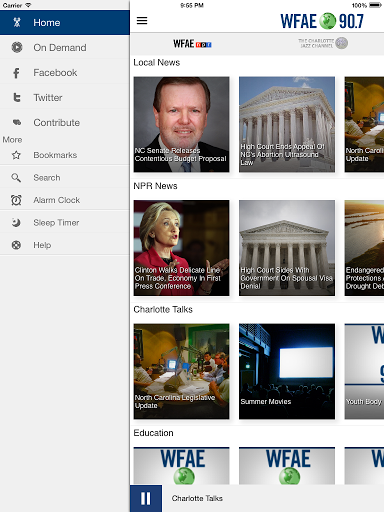Open Search magnifier icon
This screenshot has width=384, height=512.
(16, 178)
